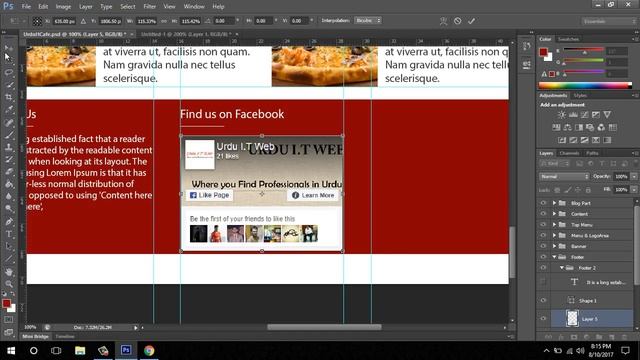The image size is (640, 360).
Task: Select the Move tool
Action: click(8, 48)
